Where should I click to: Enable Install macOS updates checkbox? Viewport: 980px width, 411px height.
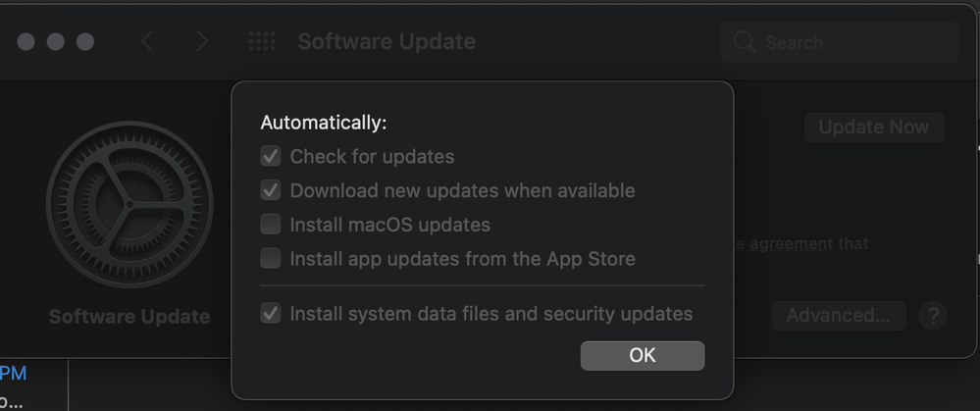[x=270, y=225]
